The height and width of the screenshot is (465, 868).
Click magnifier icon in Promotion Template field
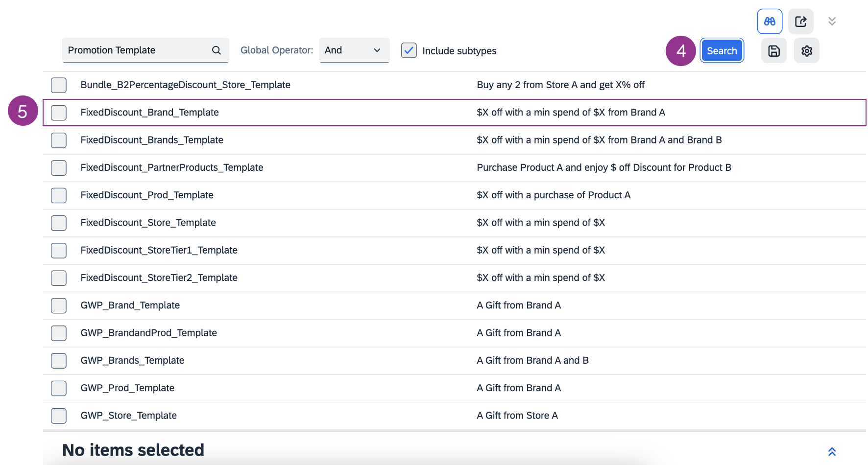(216, 50)
